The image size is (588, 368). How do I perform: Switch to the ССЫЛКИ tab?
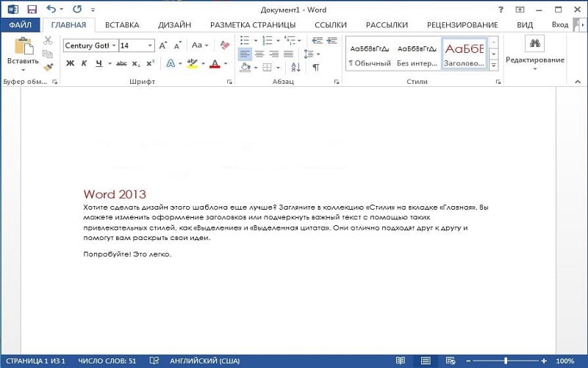330,25
